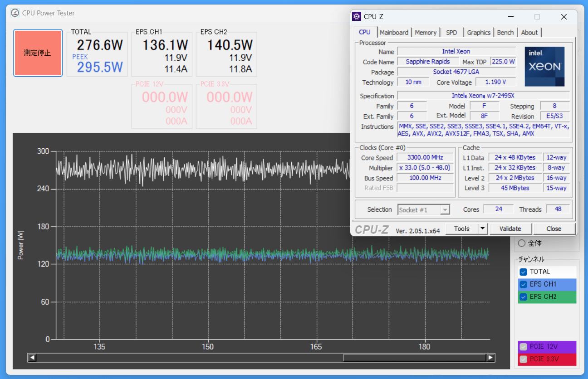The image size is (588, 379).
Task: Click the Intel Xeon logo image
Action: (544, 66)
